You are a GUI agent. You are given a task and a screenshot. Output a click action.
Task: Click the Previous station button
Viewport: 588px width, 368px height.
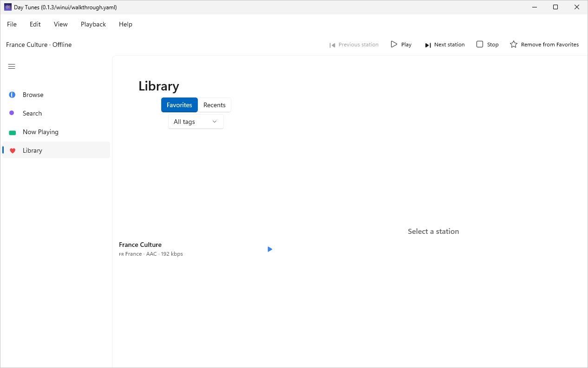tap(354, 45)
